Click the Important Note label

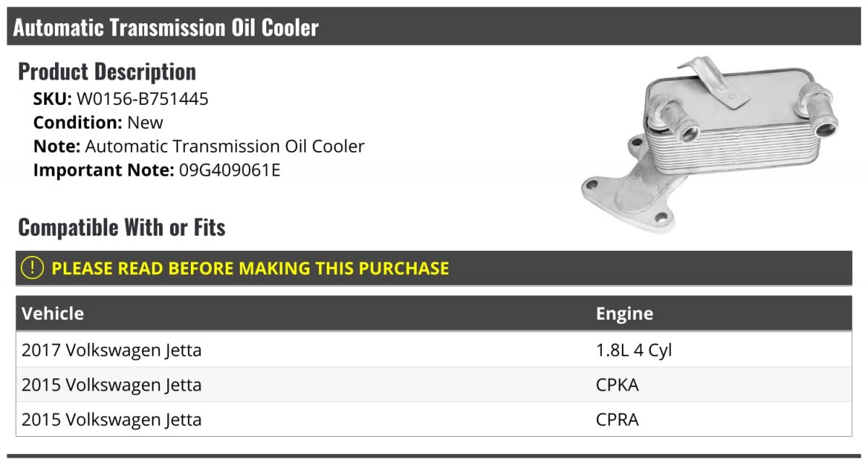(103, 170)
